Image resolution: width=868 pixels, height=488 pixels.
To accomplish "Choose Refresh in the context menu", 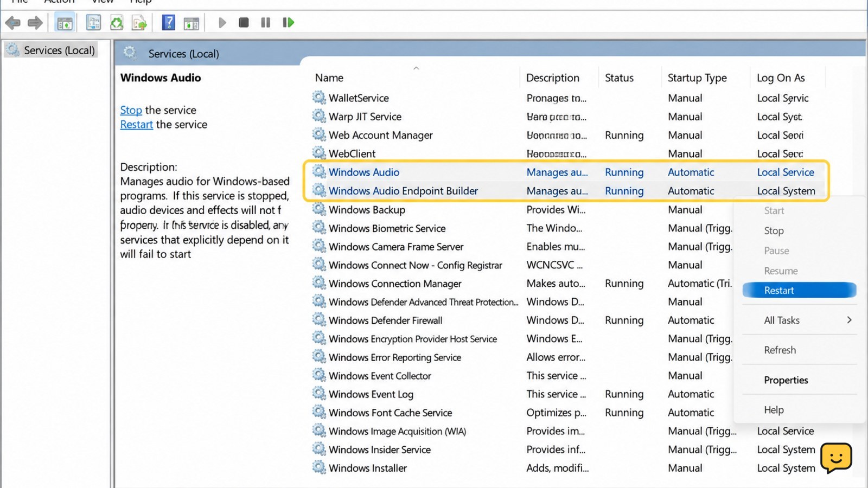I will pyautogui.click(x=780, y=350).
